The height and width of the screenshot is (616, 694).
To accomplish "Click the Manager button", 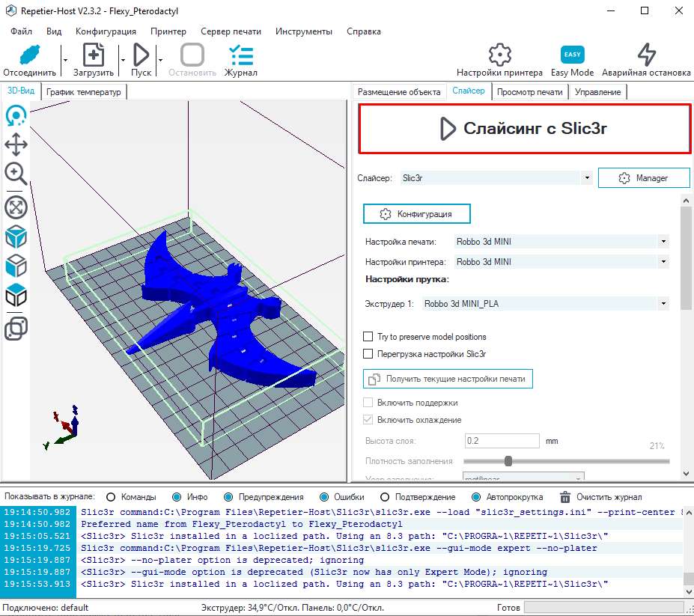I will coord(644,178).
